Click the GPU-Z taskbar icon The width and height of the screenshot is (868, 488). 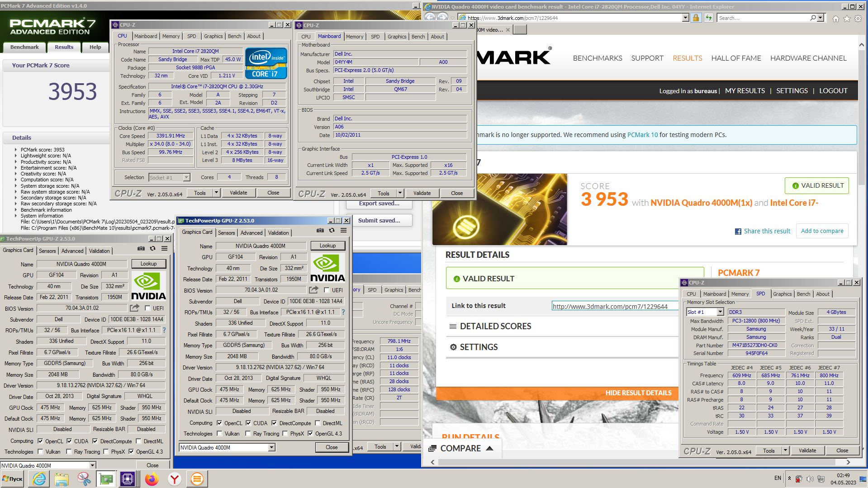(106, 479)
